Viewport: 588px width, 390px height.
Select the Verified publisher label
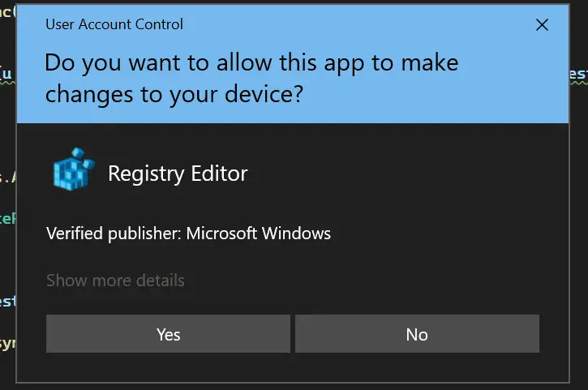[114, 234]
